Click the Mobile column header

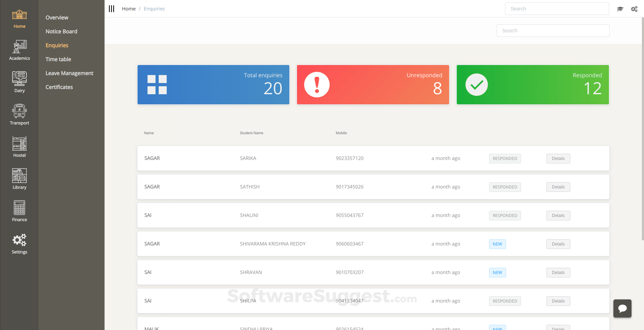click(341, 133)
